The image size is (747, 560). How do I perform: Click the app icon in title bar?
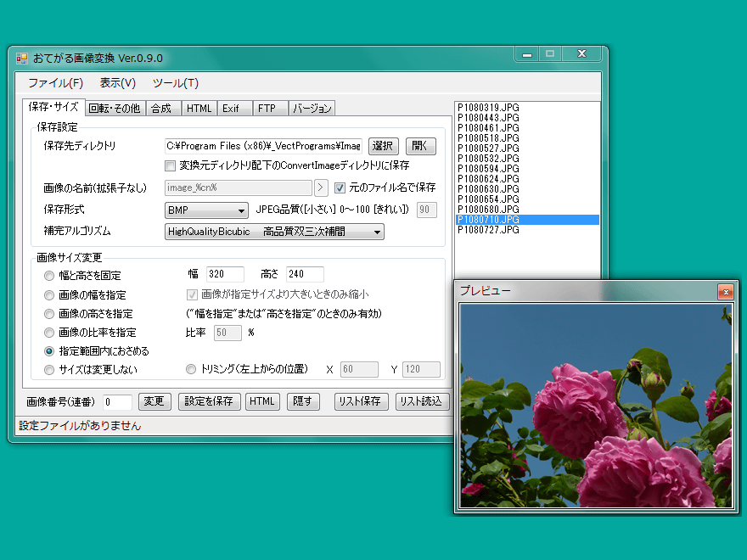(x=22, y=58)
